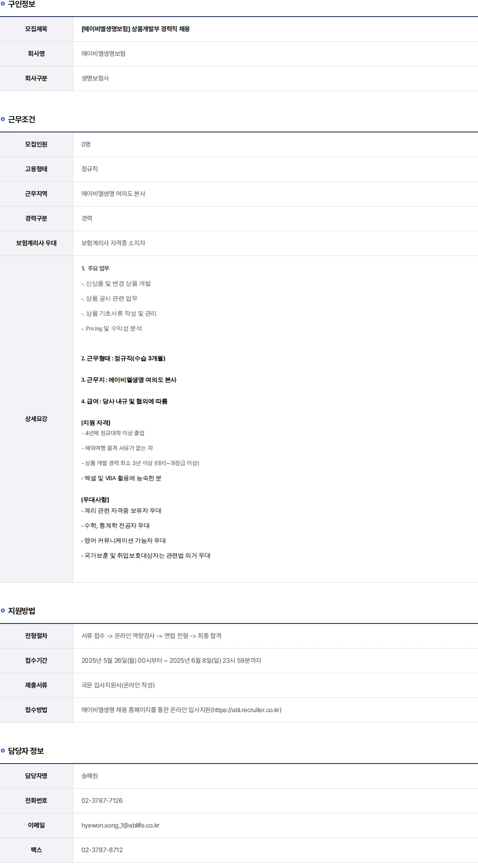Click the email hyewon.song_1@abllife.co.kr
The height and width of the screenshot is (868, 478).
(x=120, y=825)
